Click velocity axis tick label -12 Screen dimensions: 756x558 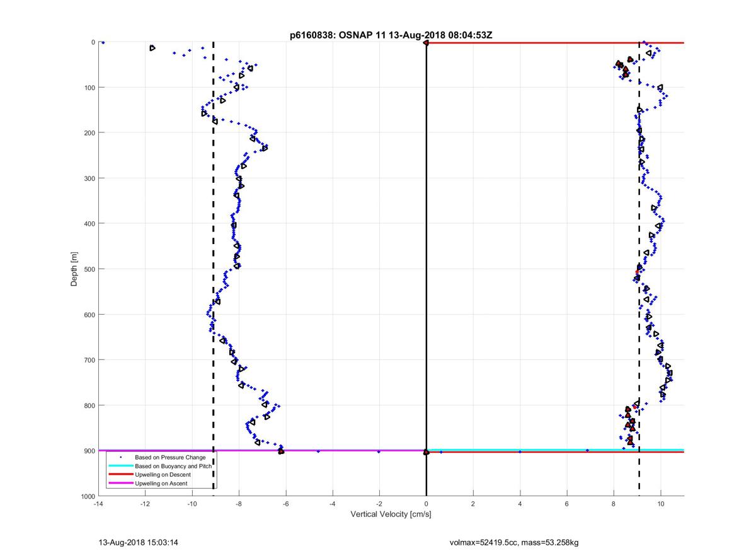click(x=145, y=504)
